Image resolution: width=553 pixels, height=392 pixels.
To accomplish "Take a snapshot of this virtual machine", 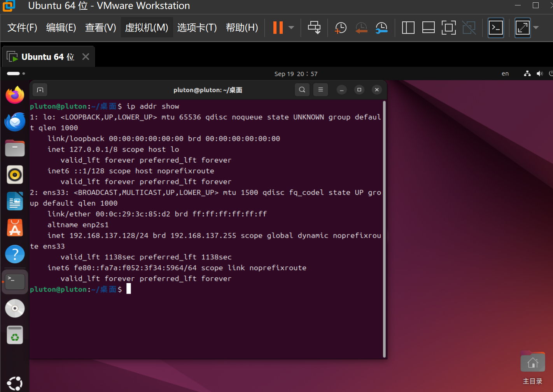I will [341, 27].
